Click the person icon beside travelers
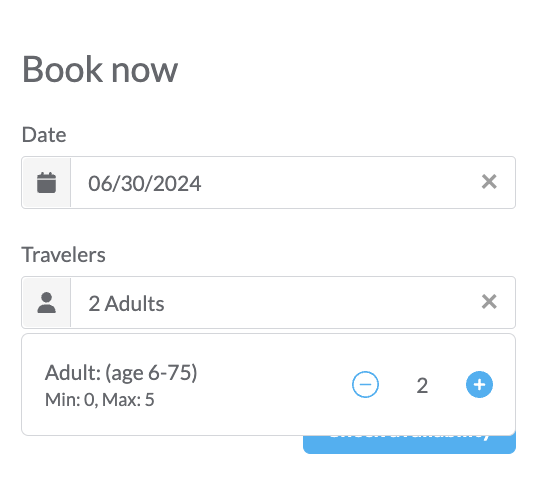This screenshot has width=546, height=484. tap(46, 303)
